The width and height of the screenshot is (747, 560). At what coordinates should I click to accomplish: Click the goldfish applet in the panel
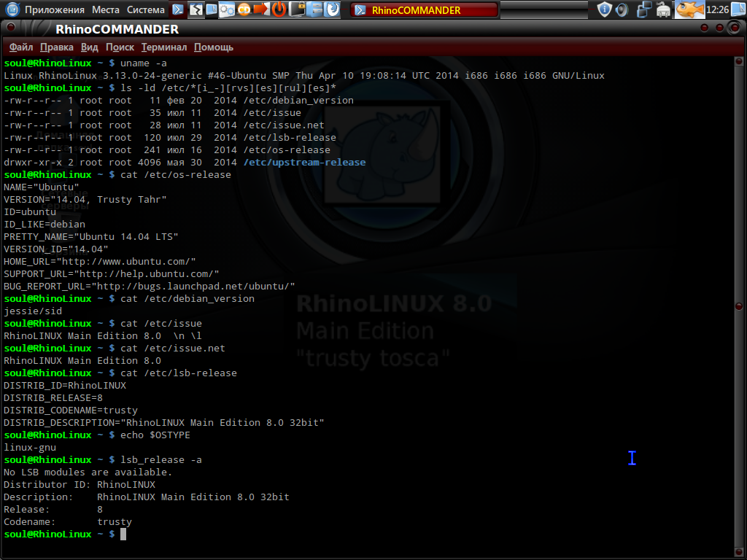689,9
